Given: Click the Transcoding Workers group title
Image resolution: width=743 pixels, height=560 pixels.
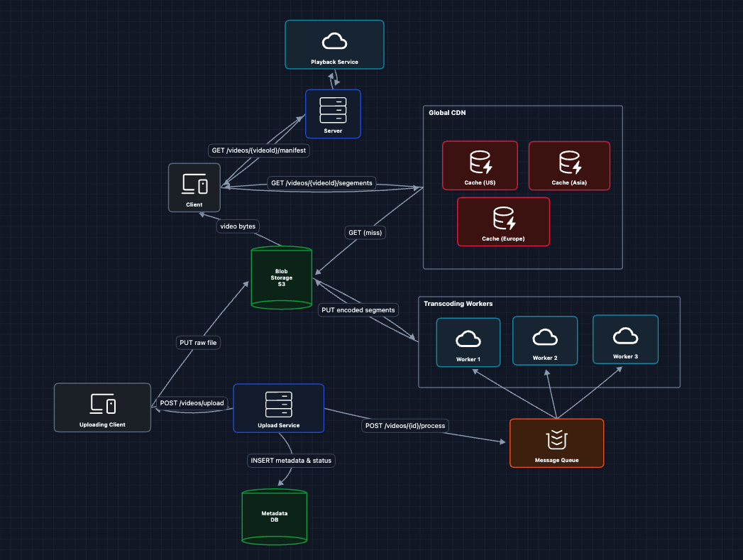Looking at the screenshot, I should point(458,304).
